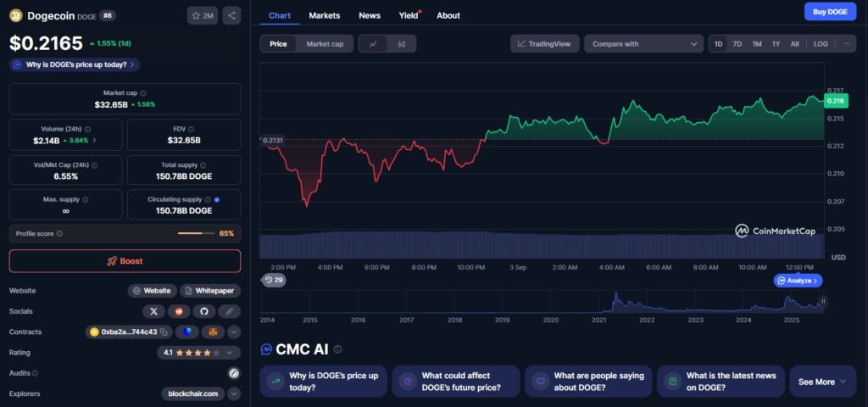Toggle LOG scale on chart
Image resolution: width=868 pixels, height=407 pixels.
[x=821, y=44]
